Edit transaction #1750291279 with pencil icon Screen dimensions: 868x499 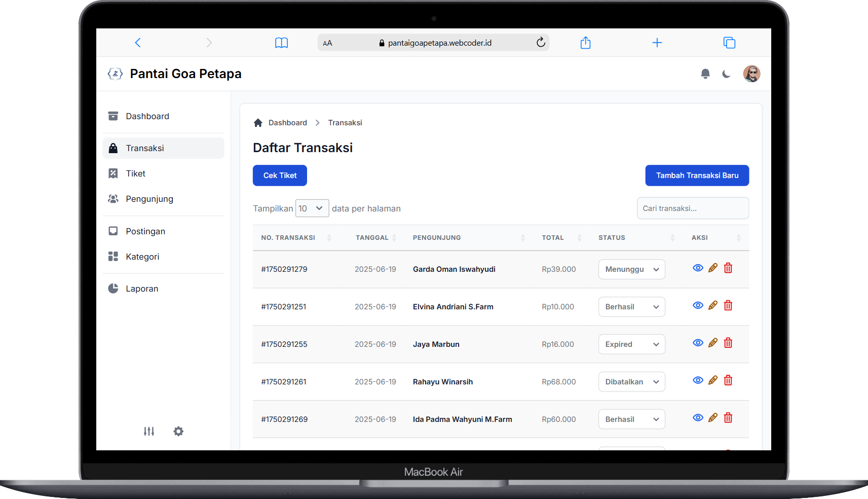point(713,268)
